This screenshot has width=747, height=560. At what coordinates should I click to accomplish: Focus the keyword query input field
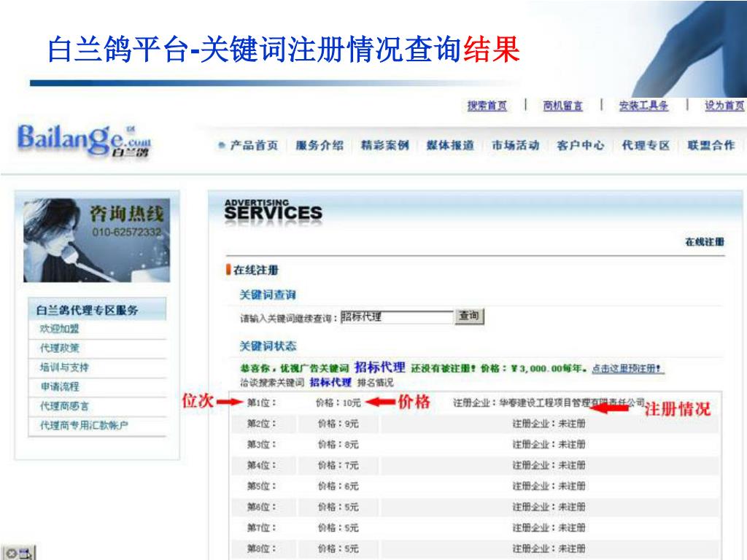click(396, 317)
